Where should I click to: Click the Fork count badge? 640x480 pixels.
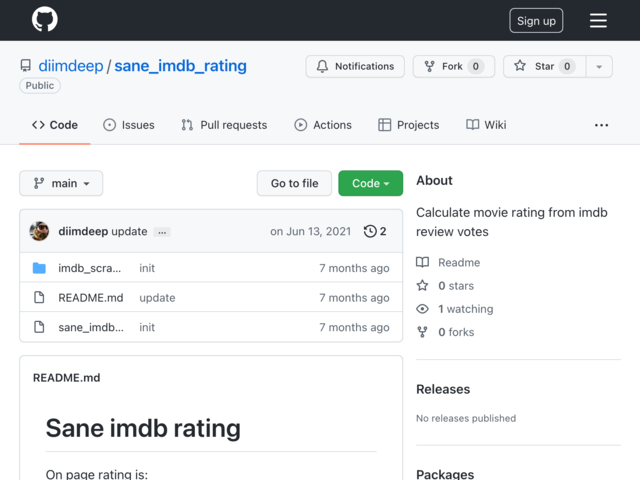[x=476, y=66]
